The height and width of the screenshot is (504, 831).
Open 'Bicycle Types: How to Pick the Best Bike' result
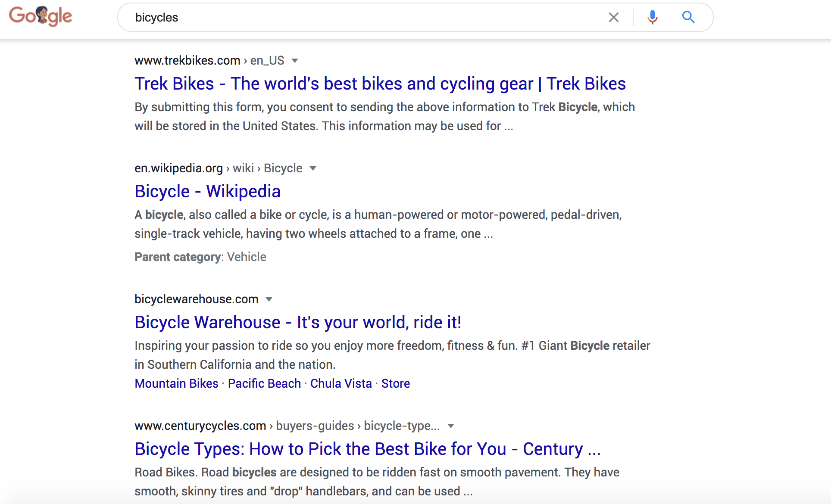[x=368, y=449]
